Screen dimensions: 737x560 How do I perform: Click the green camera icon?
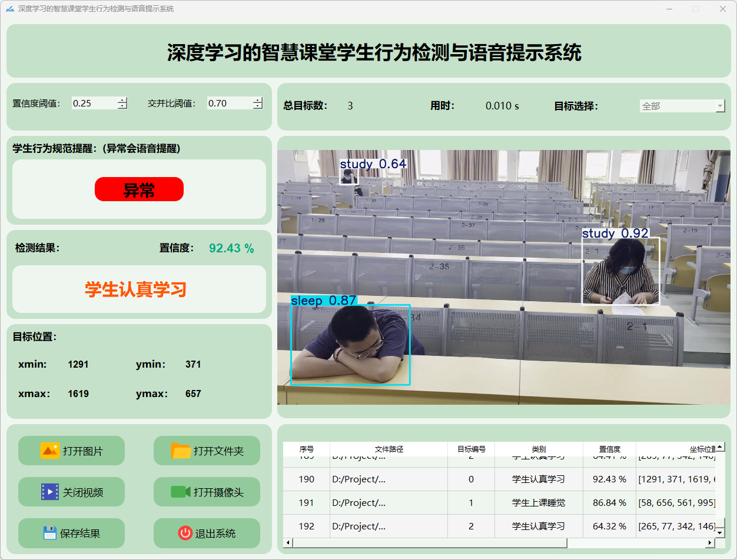pyautogui.click(x=180, y=492)
